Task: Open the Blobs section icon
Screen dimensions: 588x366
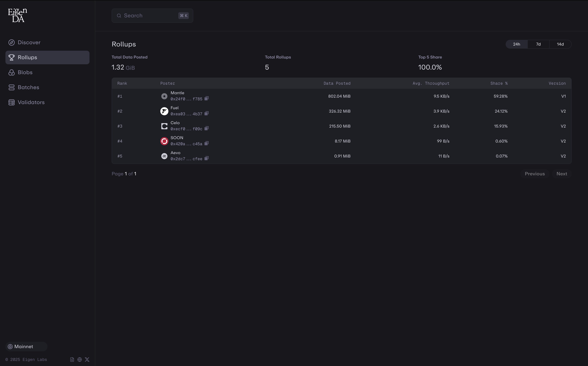Action: pyautogui.click(x=11, y=72)
